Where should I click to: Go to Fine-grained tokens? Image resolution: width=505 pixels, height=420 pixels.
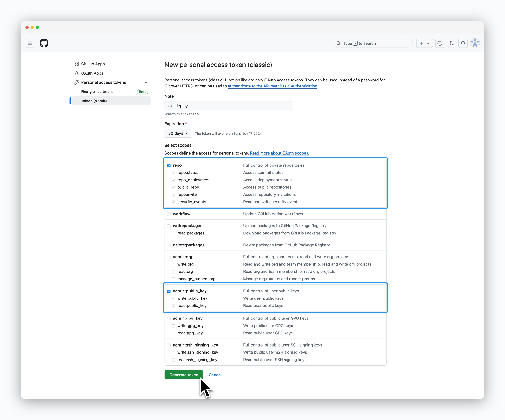pyautogui.click(x=97, y=92)
